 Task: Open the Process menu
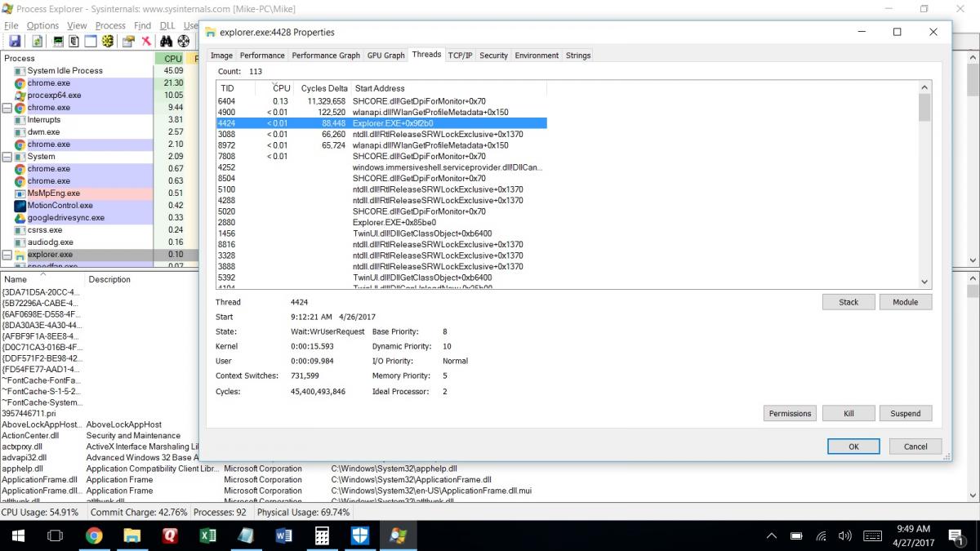tap(110, 25)
